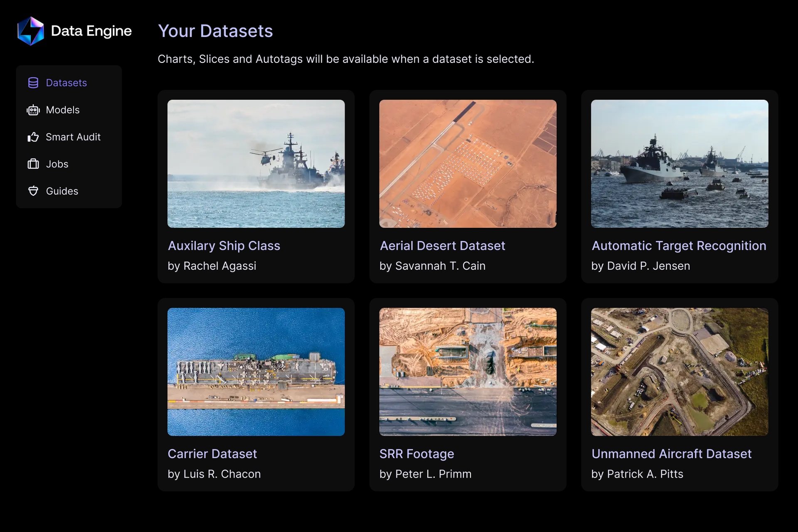Click the warship thumbnail of Auxilary Ship Class
Image resolution: width=798 pixels, height=532 pixels.
click(x=256, y=164)
